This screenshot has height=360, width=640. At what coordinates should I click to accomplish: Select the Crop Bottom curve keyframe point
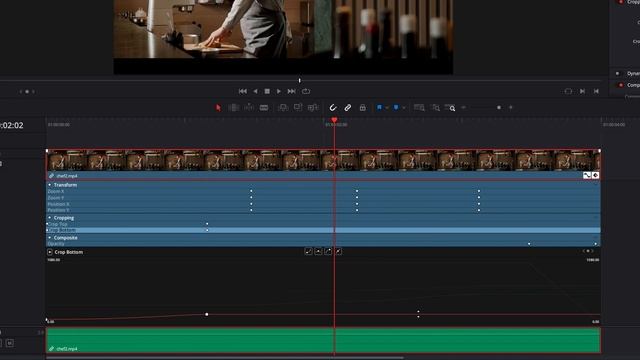tap(207, 314)
